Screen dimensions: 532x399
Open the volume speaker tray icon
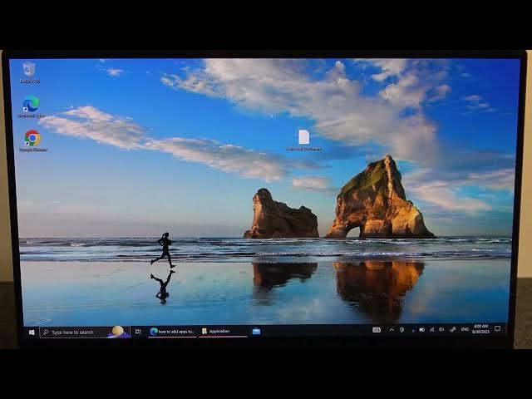coord(442,329)
